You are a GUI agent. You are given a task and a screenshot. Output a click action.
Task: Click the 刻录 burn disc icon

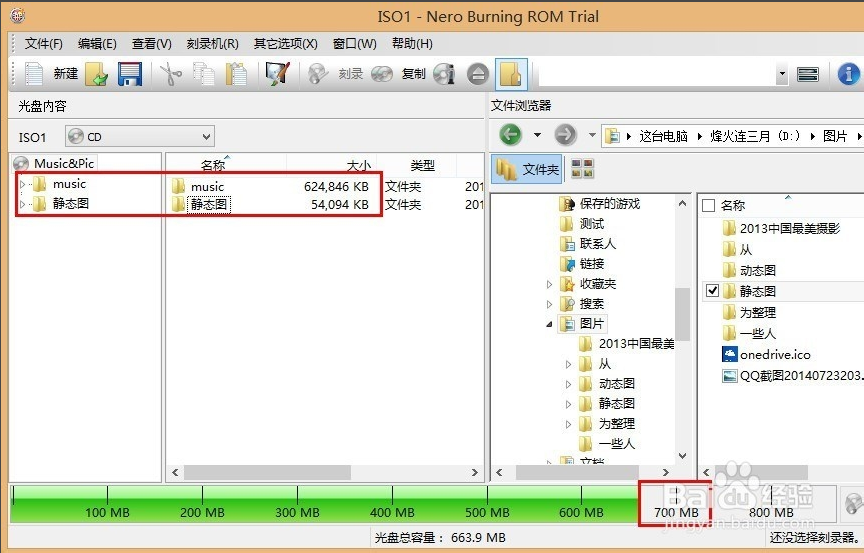click(x=318, y=74)
